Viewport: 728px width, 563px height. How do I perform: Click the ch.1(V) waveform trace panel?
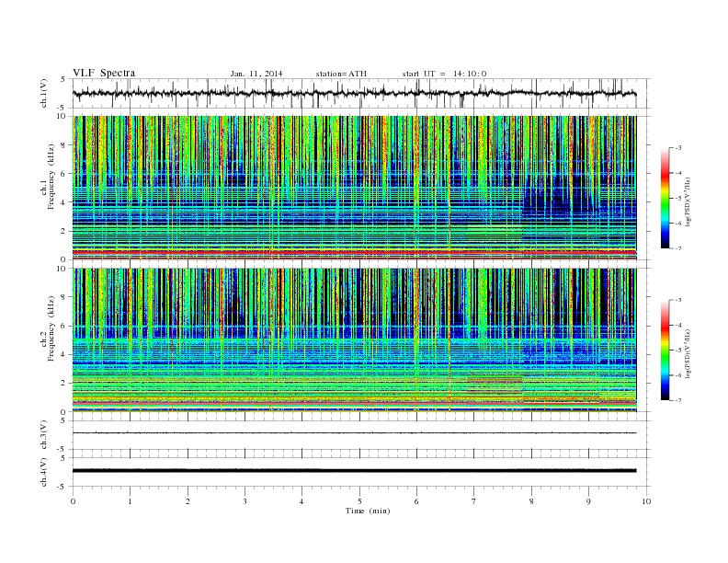tap(360, 93)
